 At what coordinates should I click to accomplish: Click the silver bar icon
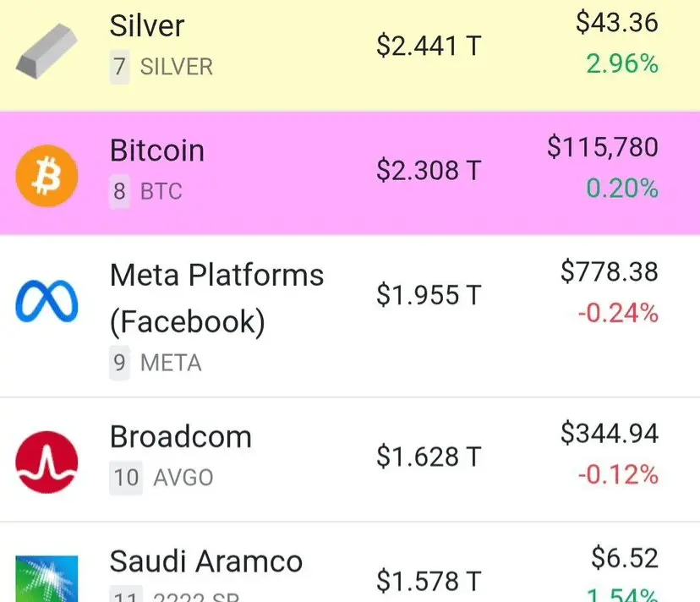coord(46,52)
